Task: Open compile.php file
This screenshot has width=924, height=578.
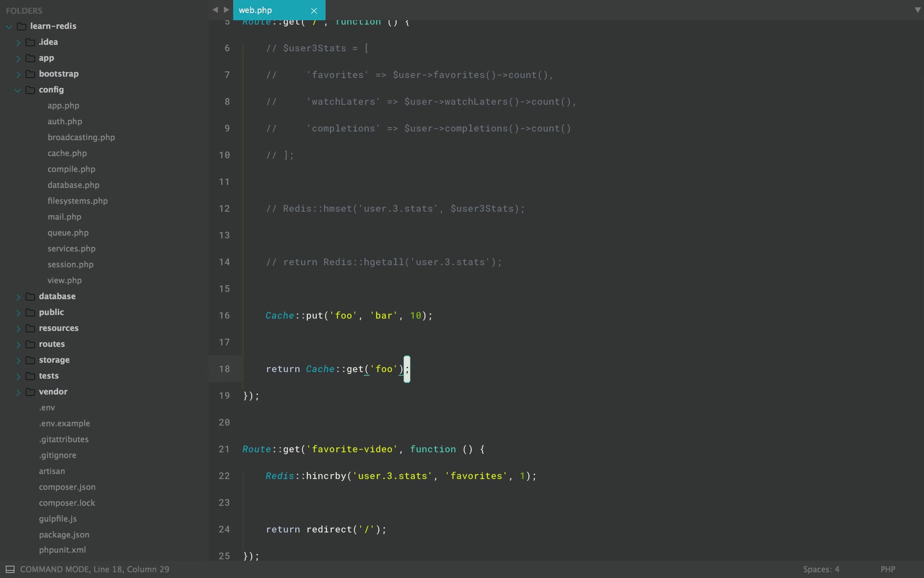Action: coord(71,169)
